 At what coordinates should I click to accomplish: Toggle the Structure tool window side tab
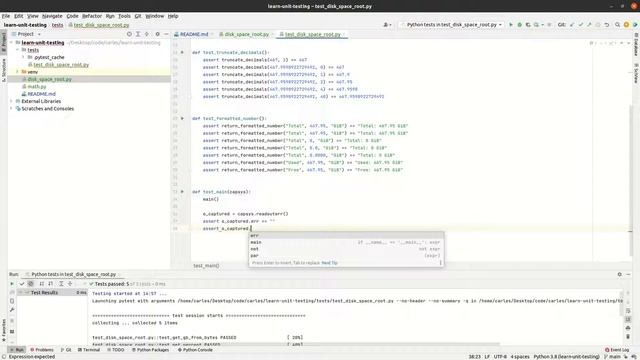pos(4,70)
